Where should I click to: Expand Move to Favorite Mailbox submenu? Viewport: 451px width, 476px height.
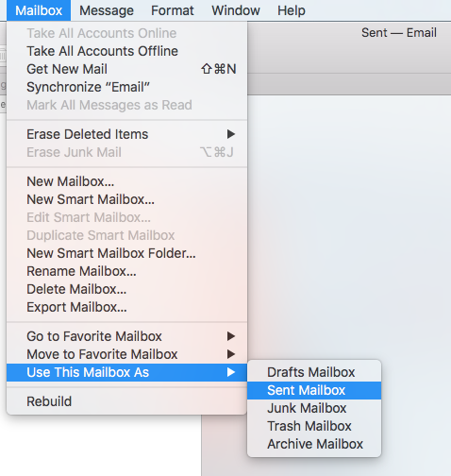[126, 354]
